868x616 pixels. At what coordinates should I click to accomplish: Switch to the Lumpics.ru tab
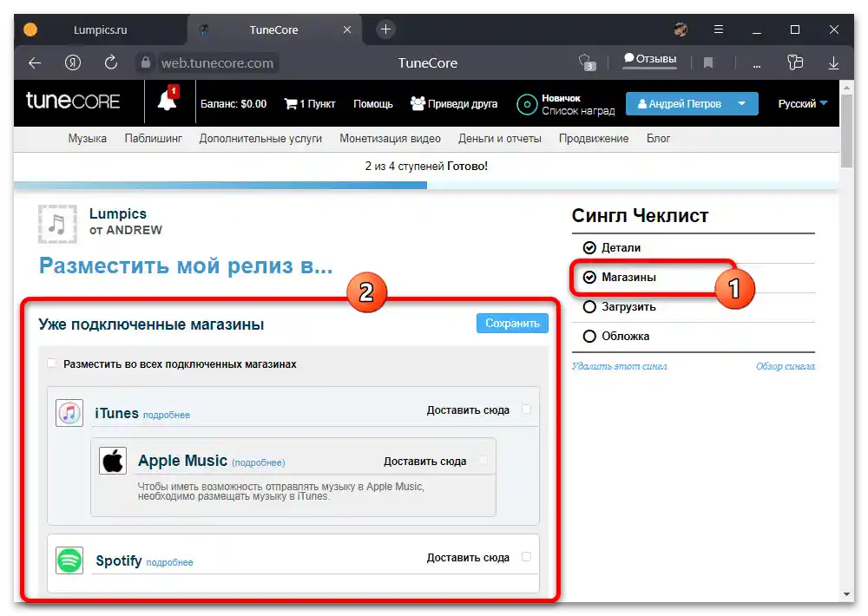[x=100, y=29]
